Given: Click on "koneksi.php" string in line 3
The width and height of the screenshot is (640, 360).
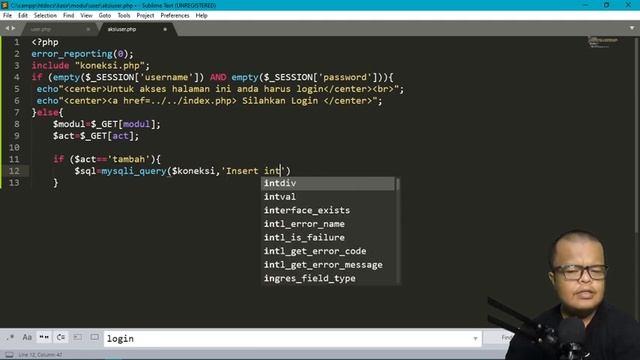Looking at the screenshot, I should tap(110, 66).
